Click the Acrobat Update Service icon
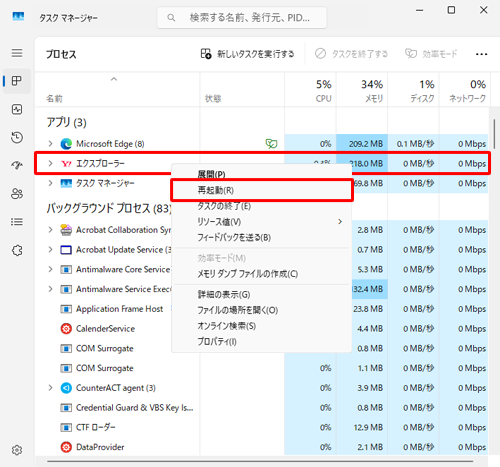Screen dimensions: 500x467 click(x=66, y=250)
